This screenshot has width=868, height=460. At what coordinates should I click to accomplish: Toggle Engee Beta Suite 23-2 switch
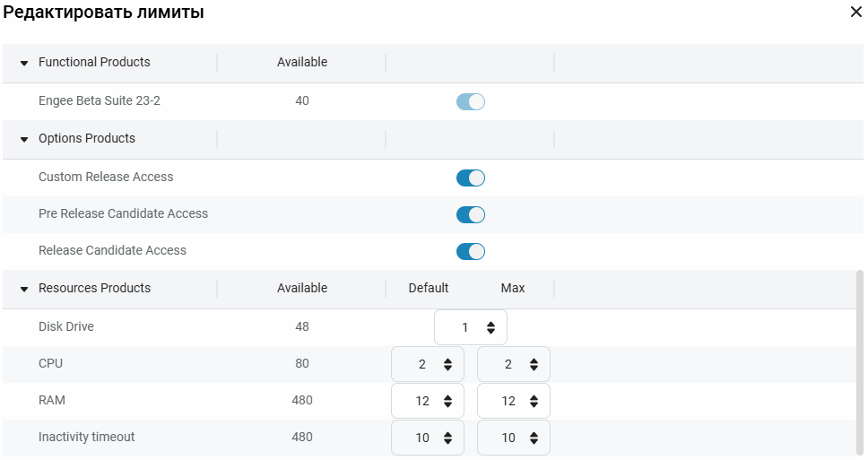coord(471,102)
